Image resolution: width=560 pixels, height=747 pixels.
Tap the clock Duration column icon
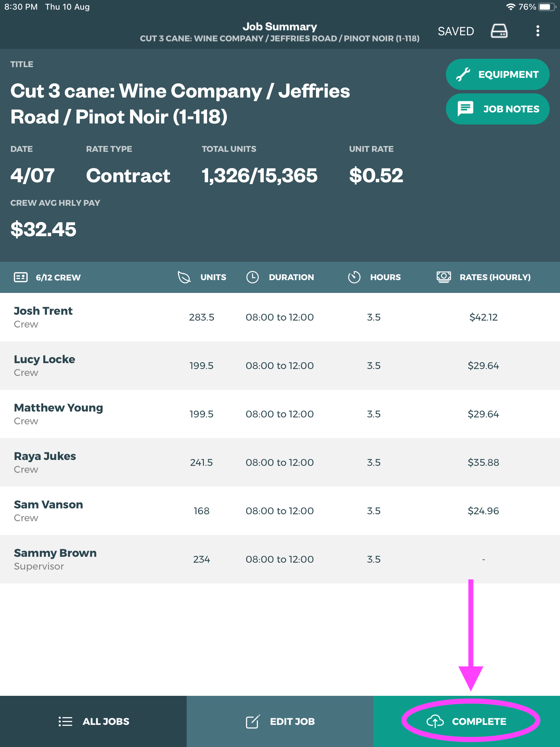252,277
